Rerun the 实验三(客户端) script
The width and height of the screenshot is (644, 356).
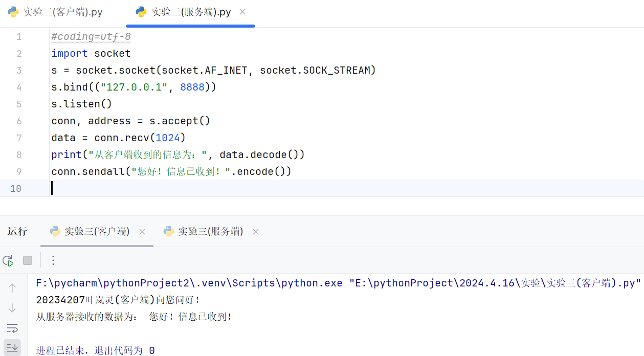tap(8, 261)
